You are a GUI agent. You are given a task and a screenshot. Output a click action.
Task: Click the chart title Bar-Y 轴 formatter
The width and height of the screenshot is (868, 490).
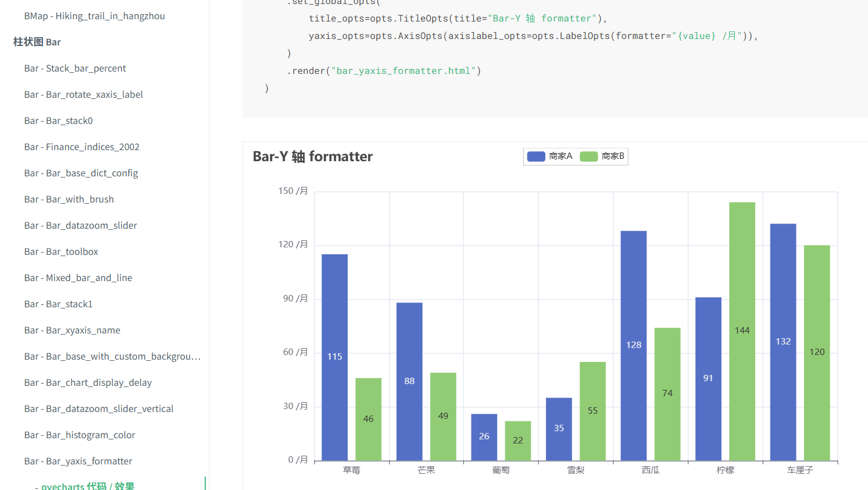313,157
